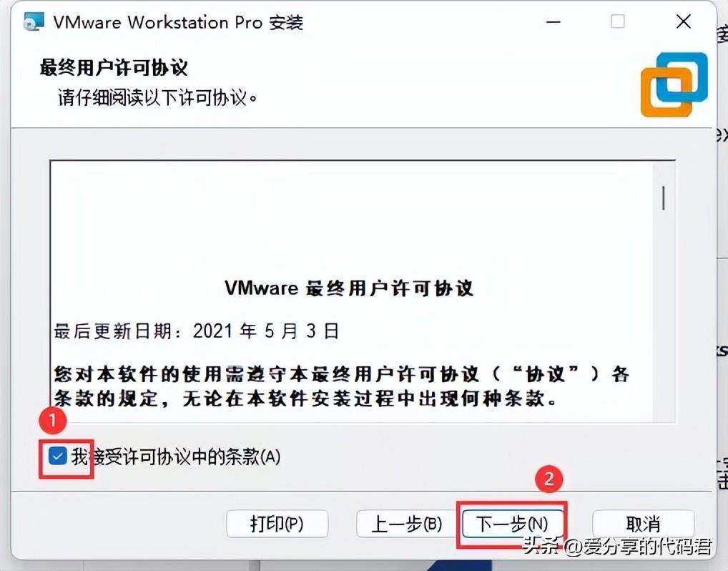Click the VMware installer icon in title bar
Screen dimensions: 728x571
(x=34, y=21)
